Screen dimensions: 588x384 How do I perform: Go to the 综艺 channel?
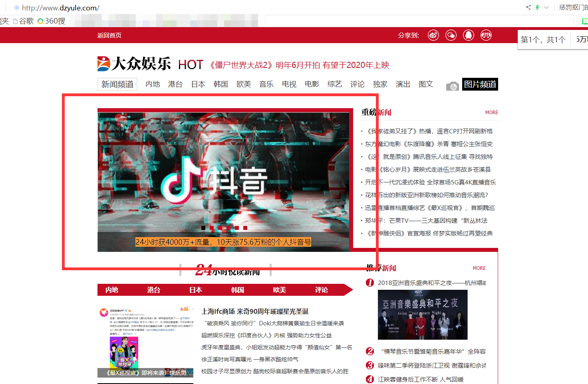pyautogui.click(x=335, y=84)
